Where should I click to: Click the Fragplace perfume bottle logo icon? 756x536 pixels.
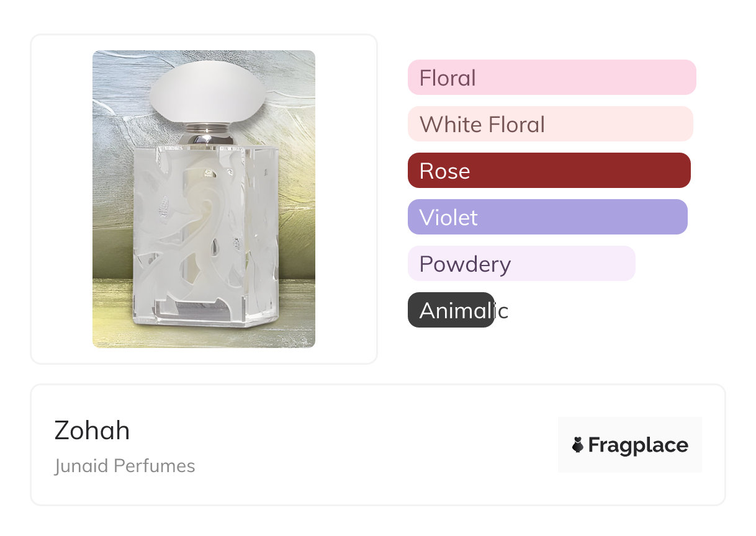pyautogui.click(x=578, y=445)
